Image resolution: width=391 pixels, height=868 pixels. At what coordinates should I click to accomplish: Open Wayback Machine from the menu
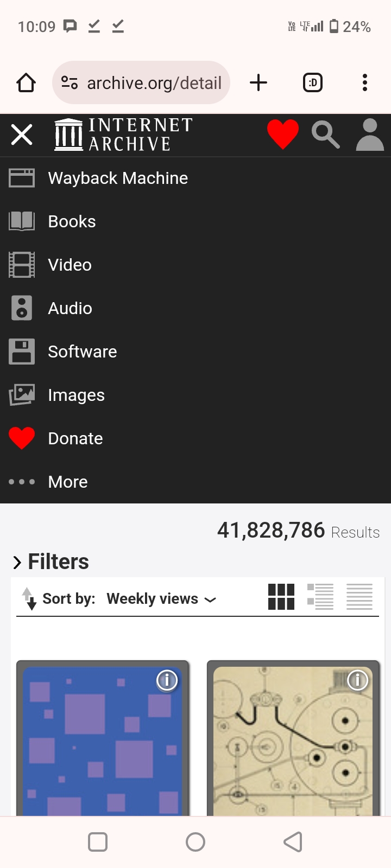click(118, 178)
